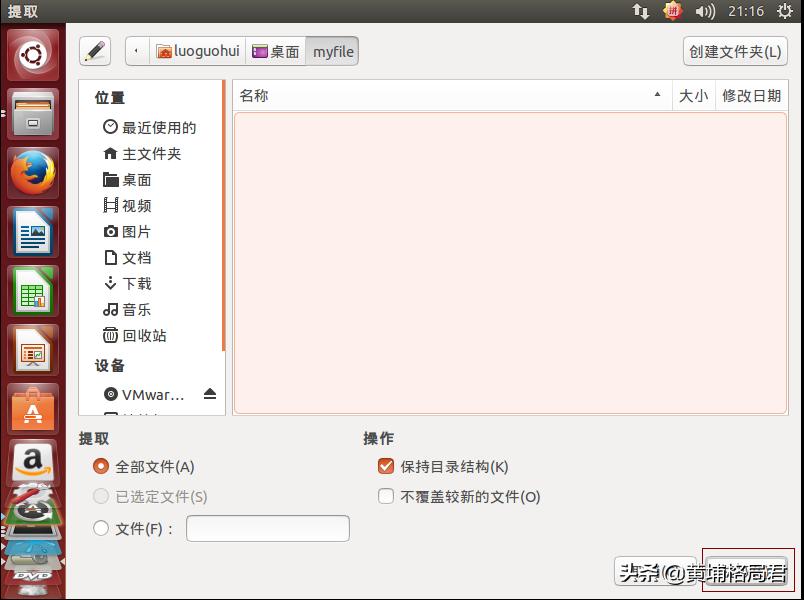The height and width of the screenshot is (600, 804).
Task: Launch LibreOffice Writer from the dock
Action: click(33, 232)
